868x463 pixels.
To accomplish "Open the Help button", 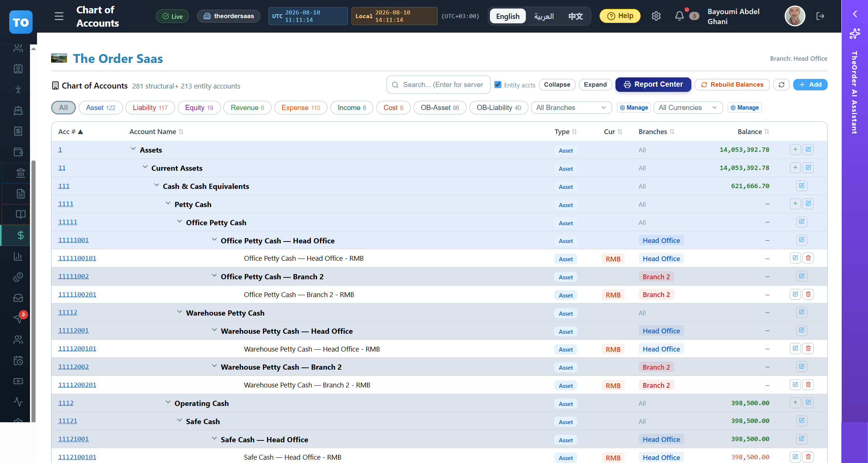I will [620, 16].
